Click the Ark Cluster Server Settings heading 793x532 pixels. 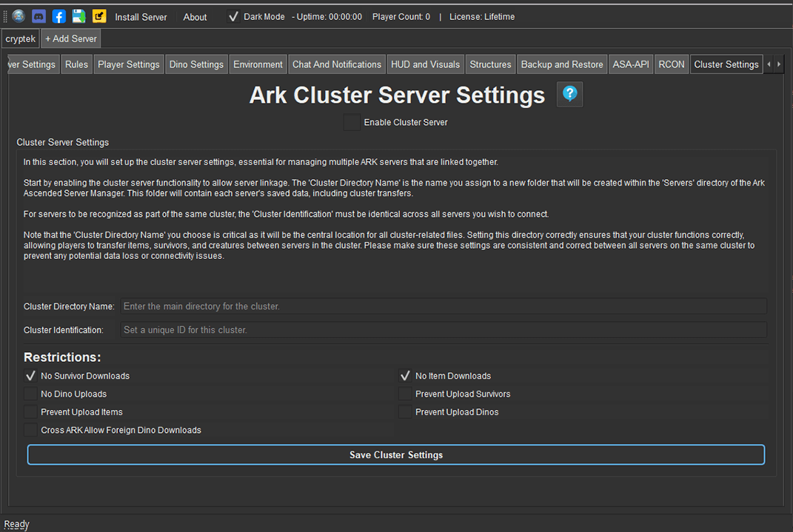pyautogui.click(x=397, y=95)
